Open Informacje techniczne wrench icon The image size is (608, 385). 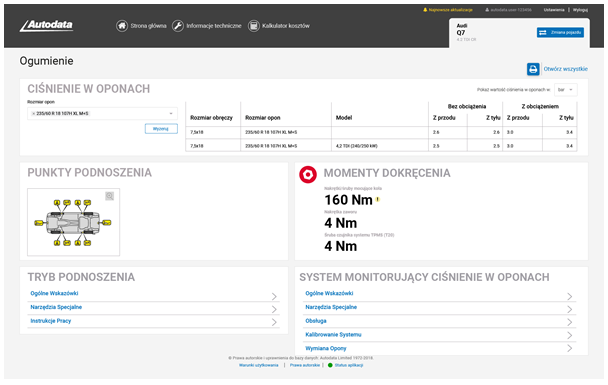point(178,26)
